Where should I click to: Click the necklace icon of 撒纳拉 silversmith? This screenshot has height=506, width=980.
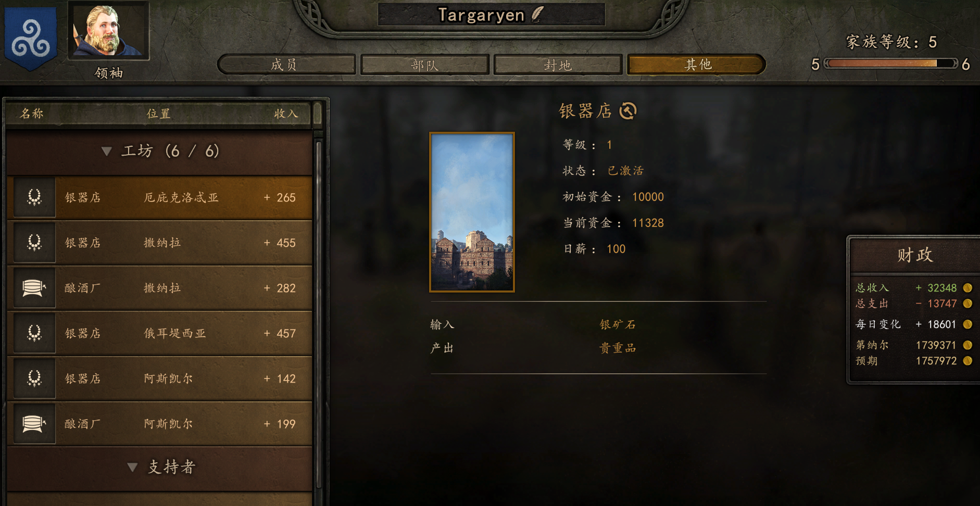pos(34,243)
